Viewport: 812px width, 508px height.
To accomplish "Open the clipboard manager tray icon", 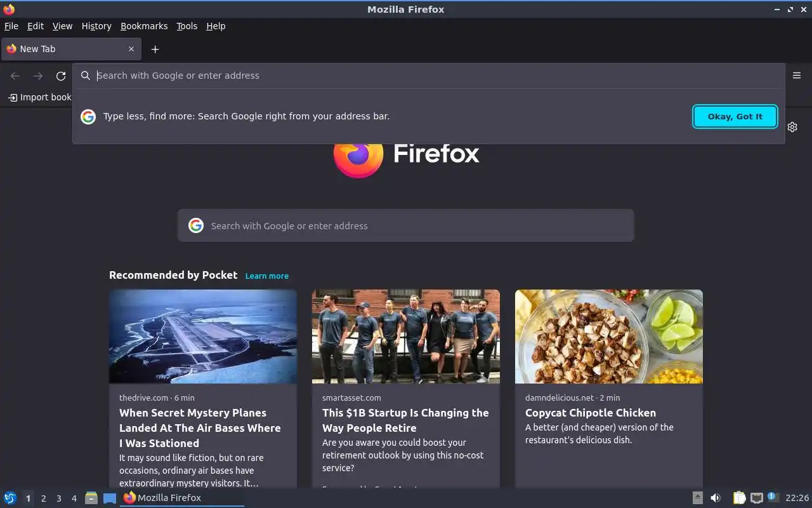I will (x=739, y=498).
